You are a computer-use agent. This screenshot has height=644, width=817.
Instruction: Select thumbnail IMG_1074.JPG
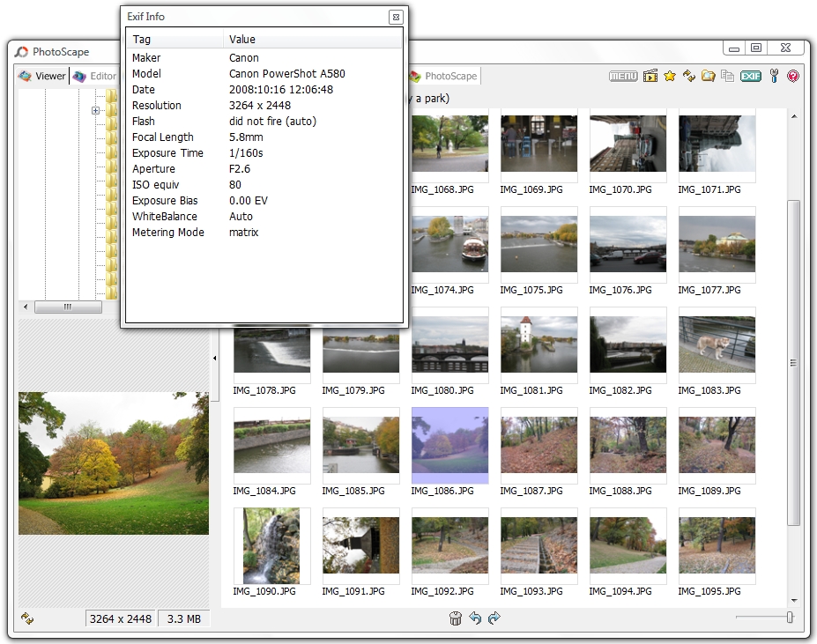point(450,244)
